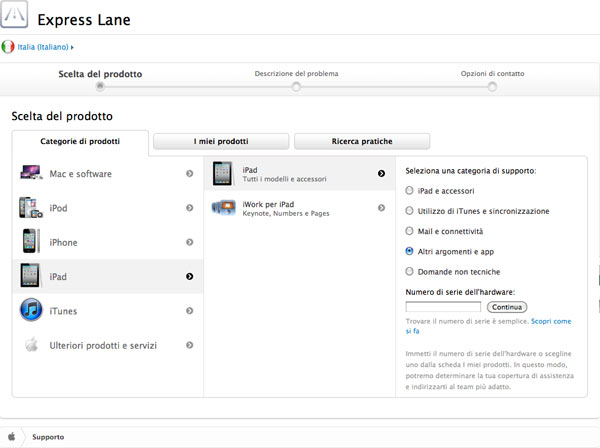Select Utilizzo di iTunes e sincronizzazione option
This screenshot has height=448, width=600.
coord(409,211)
